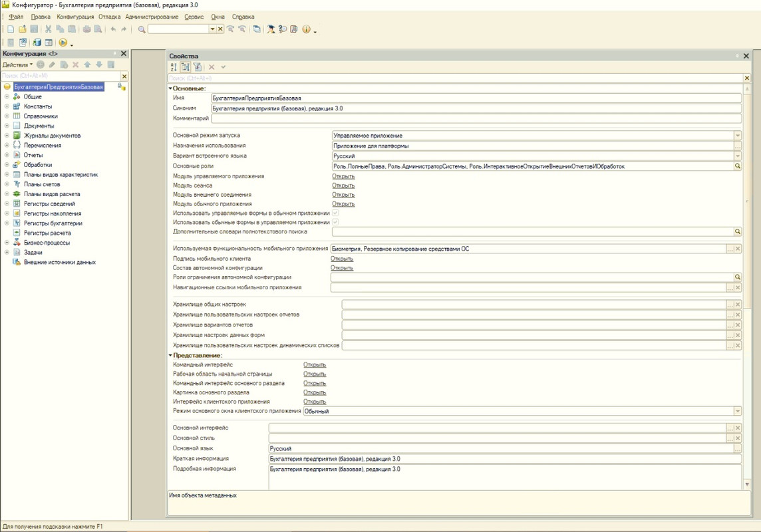Click ellipsis button for Назначения использования
Screen dimensions: 761x532
[737, 146]
